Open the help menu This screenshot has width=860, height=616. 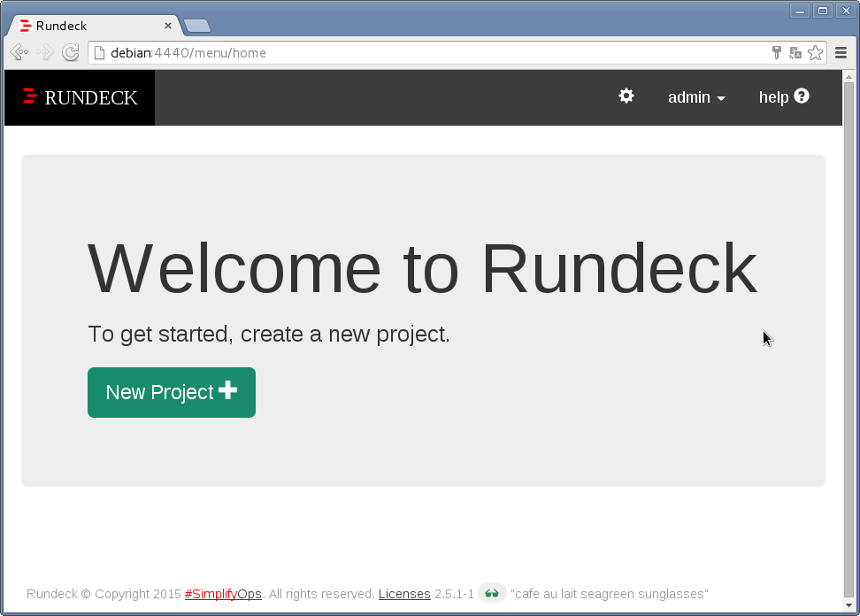click(x=784, y=97)
